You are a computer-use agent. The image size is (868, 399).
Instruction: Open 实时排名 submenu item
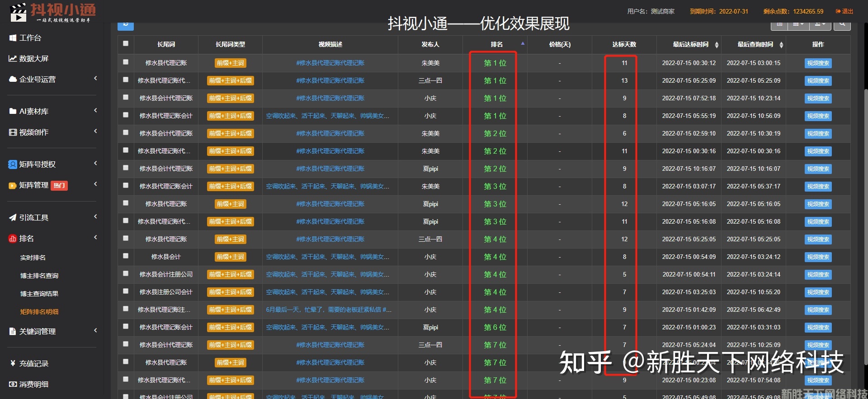pyautogui.click(x=33, y=258)
